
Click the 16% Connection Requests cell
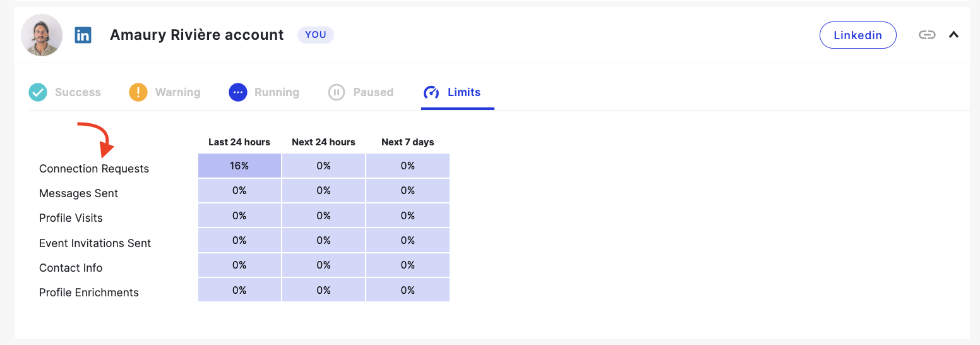(239, 166)
